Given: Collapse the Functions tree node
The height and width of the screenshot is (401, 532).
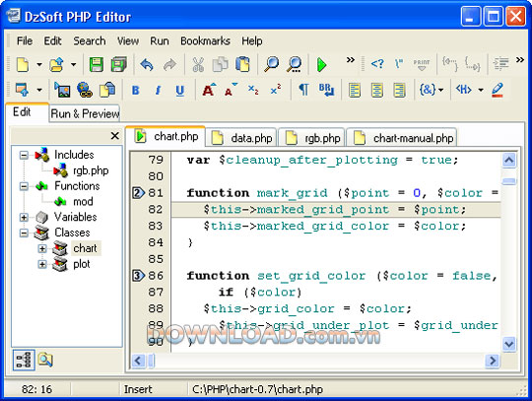Looking at the screenshot, I should pyautogui.click(x=24, y=186).
